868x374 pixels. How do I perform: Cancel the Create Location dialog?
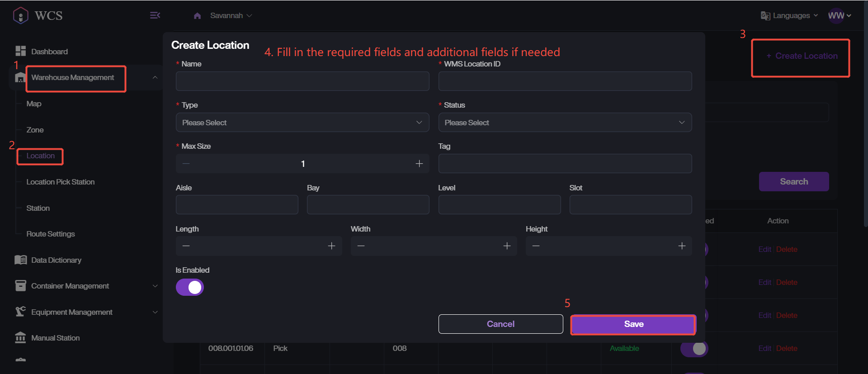pyautogui.click(x=500, y=324)
